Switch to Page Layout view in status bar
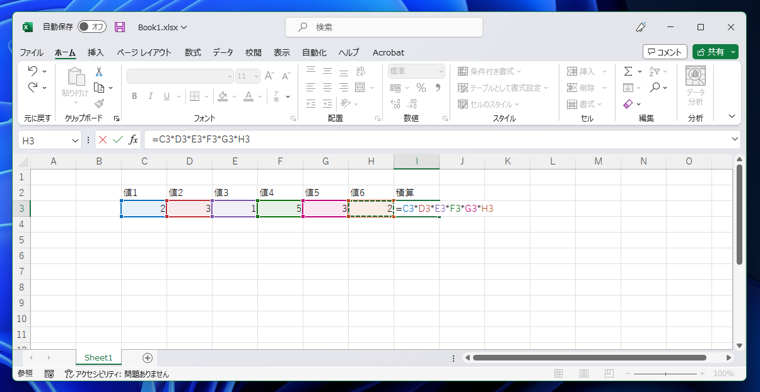The height and width of the screenshot is (392, 760). pos(584,374)
